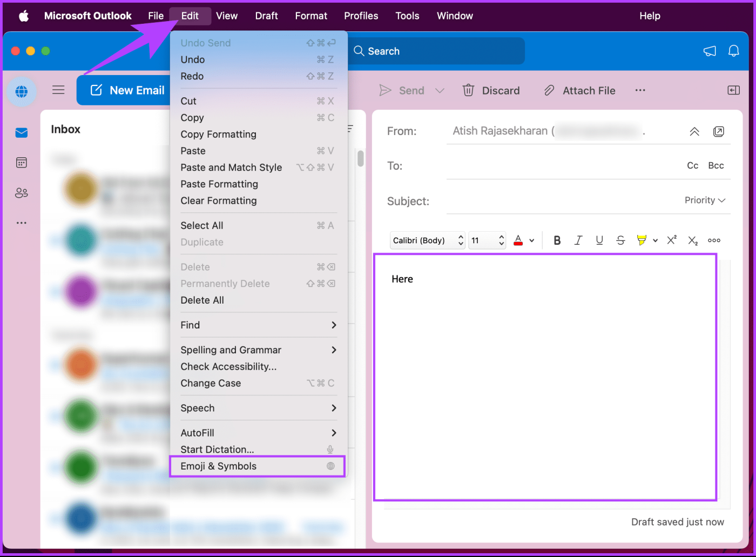Screen dimensions: 756x557
Task: Open the Tools menu
Action: pyautogui.click(x=407, y=16)
